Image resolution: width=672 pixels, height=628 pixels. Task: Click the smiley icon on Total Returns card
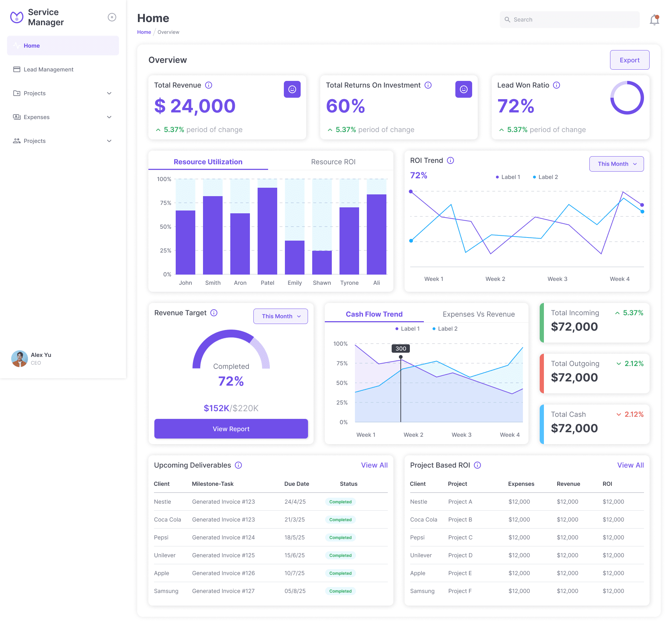click(463, 89)
